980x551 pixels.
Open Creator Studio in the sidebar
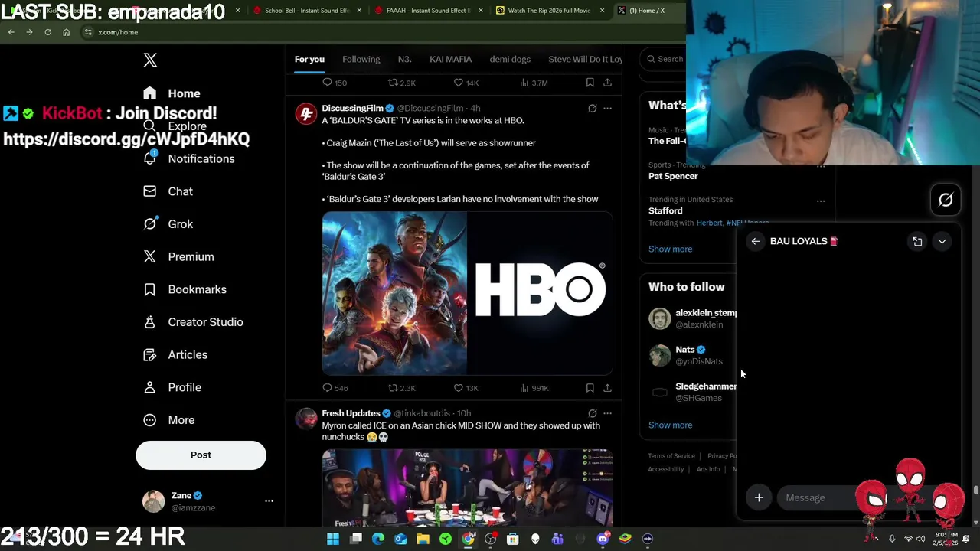click(193, 322)
